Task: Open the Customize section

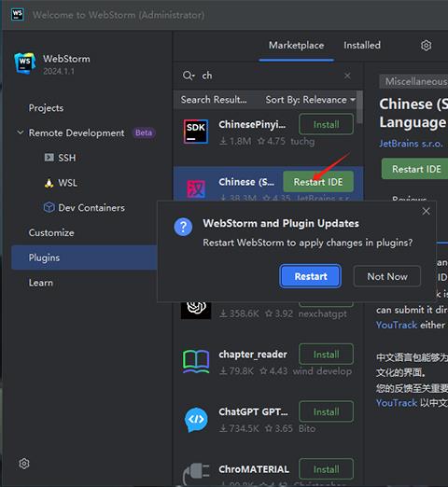Action: pyautogui.click(x=51, y=232)
